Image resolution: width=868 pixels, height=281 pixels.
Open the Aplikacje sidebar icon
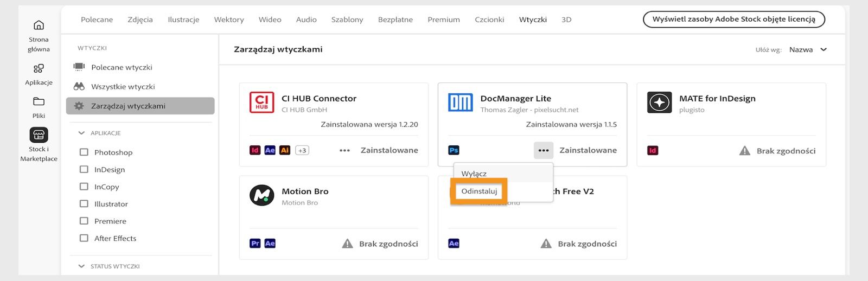[39, 68]
